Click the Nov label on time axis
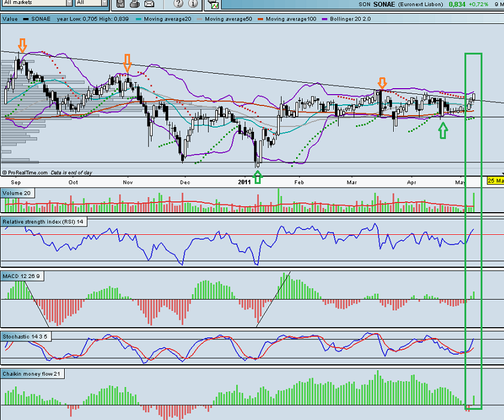The image size is (504, 420). click(x=128, y=182)
